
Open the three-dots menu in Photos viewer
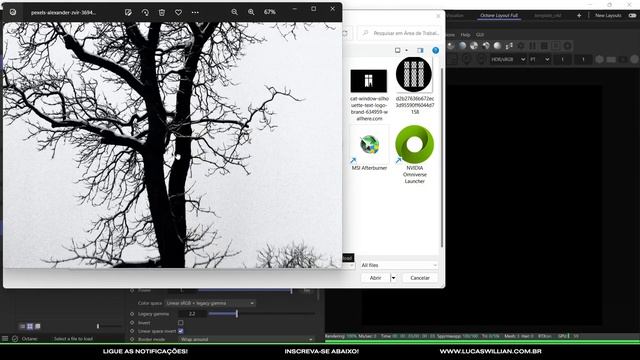click(x=195, y=12)
